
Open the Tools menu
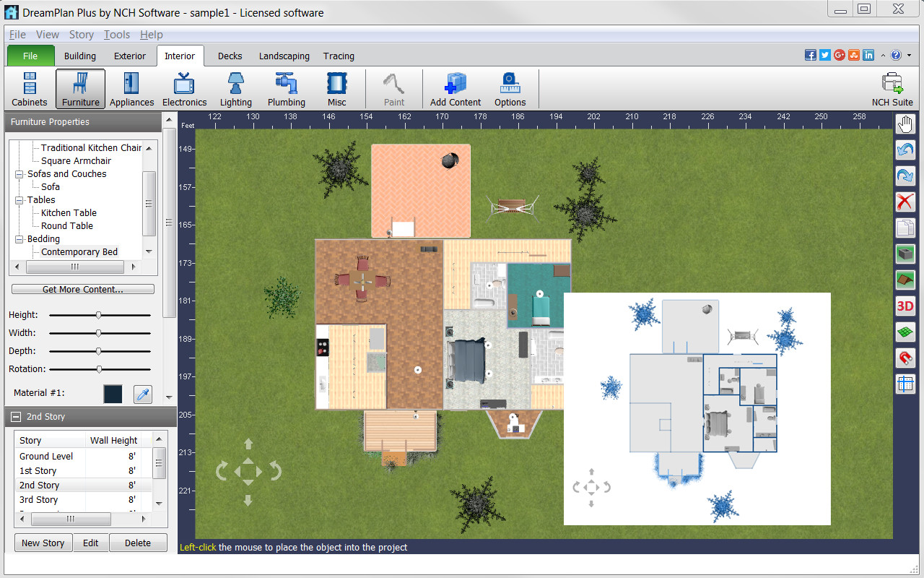[116, 34]
